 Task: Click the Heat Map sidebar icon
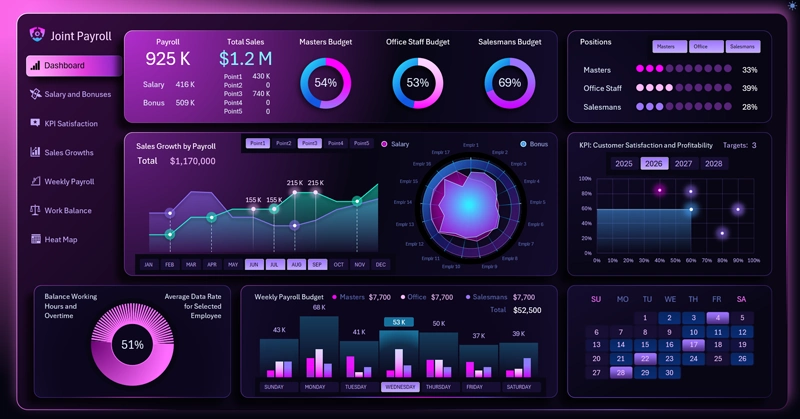[35, 239]
